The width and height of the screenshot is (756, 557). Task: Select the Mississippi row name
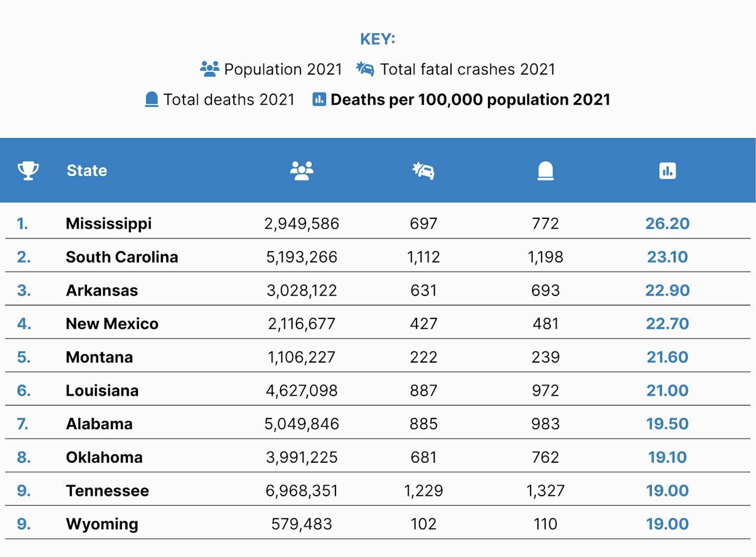coord(109,224)
